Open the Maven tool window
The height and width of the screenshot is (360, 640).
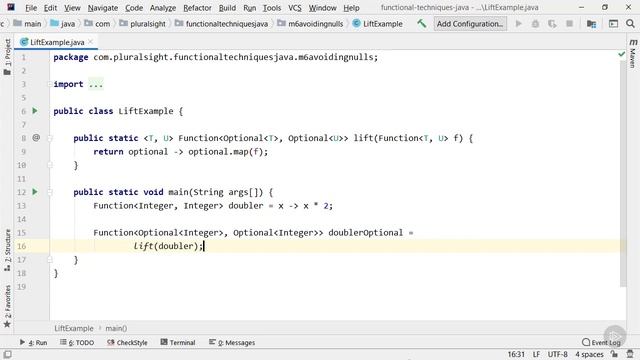tap(633, 53)
